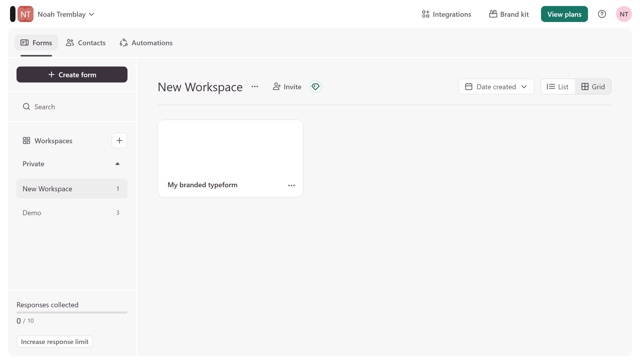The height and width of the screenshot is (364, 640).
Task: Click the View plans button
Action: coord(564,14)
